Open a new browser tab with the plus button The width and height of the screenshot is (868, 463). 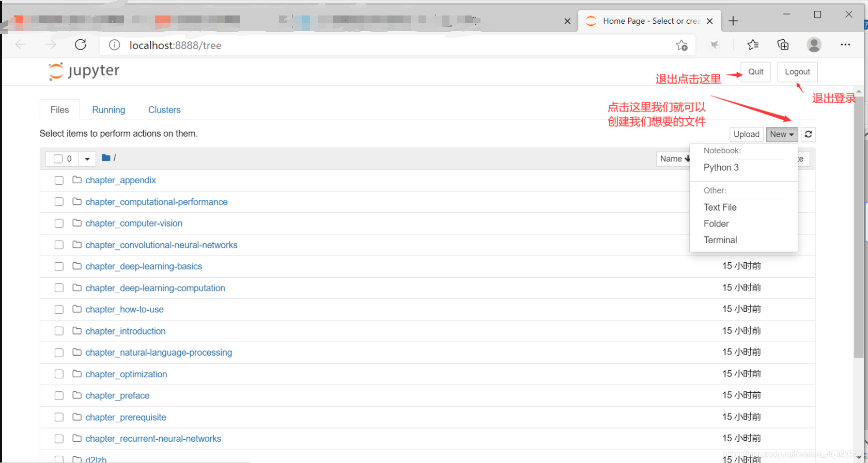click(733, 21)
